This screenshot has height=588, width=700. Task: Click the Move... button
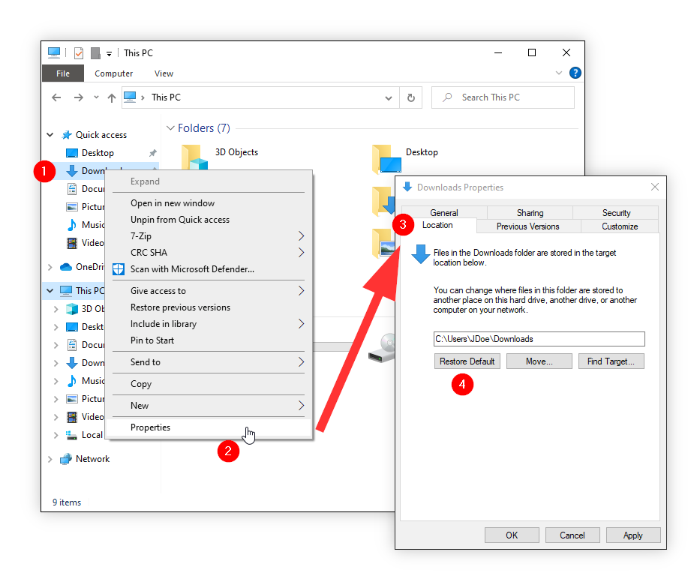(539, 361)
